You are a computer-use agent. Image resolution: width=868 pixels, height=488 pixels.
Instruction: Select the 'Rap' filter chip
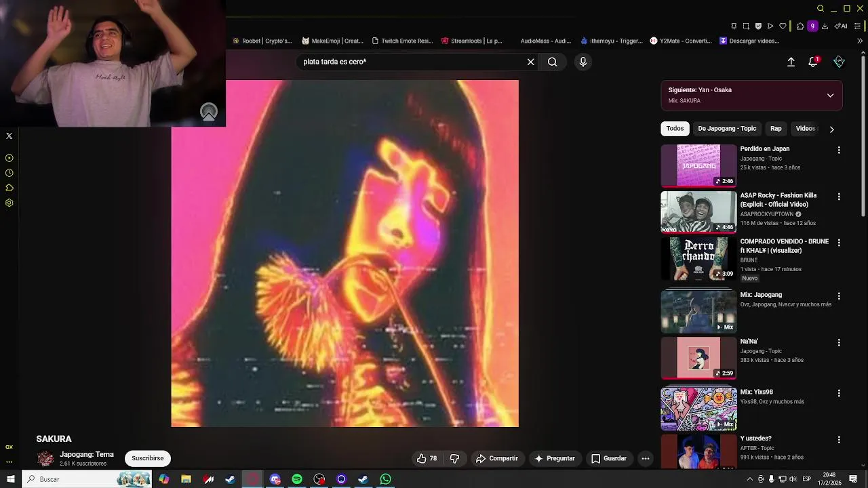(776, 129)
